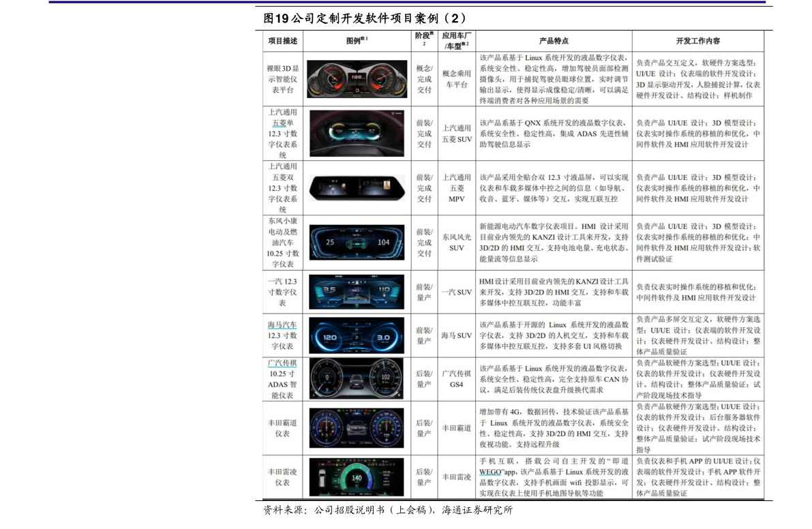
Task: Click the naked-eye 3D instrument cluster image
Action: 357,79
